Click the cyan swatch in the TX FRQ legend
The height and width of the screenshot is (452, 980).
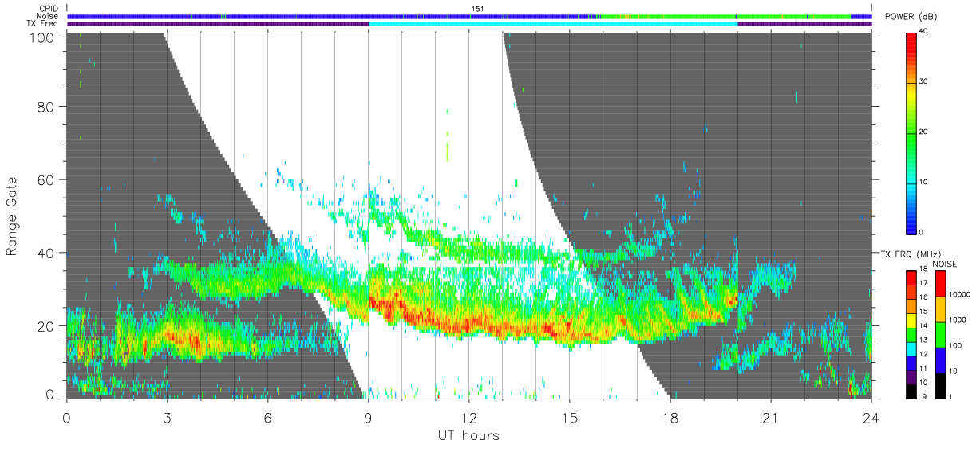pyautogui.click(x=911, y=348)
